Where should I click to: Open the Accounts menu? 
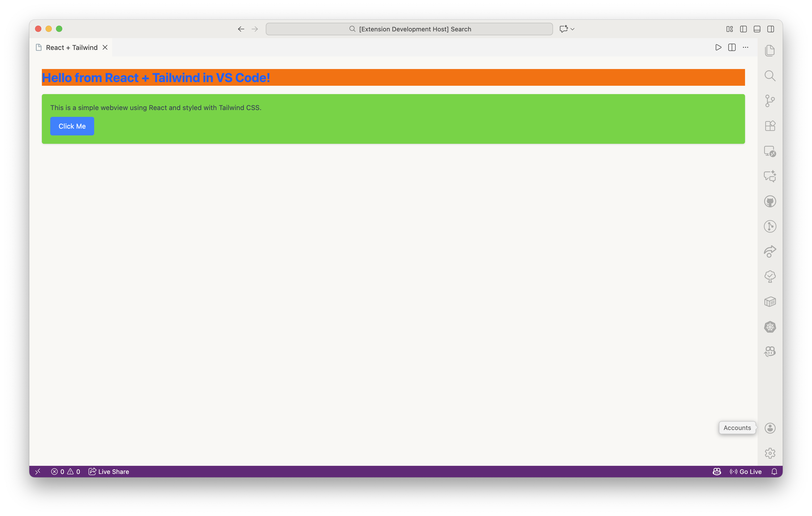click(x=770, y=428)
